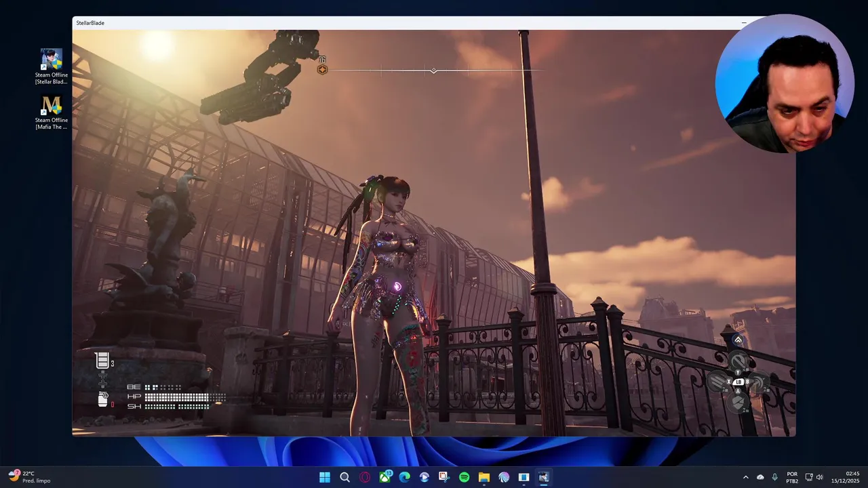Minimize the StellarBlade window
This screenshot has width=868, height=488.
click(x=744, y=23)
